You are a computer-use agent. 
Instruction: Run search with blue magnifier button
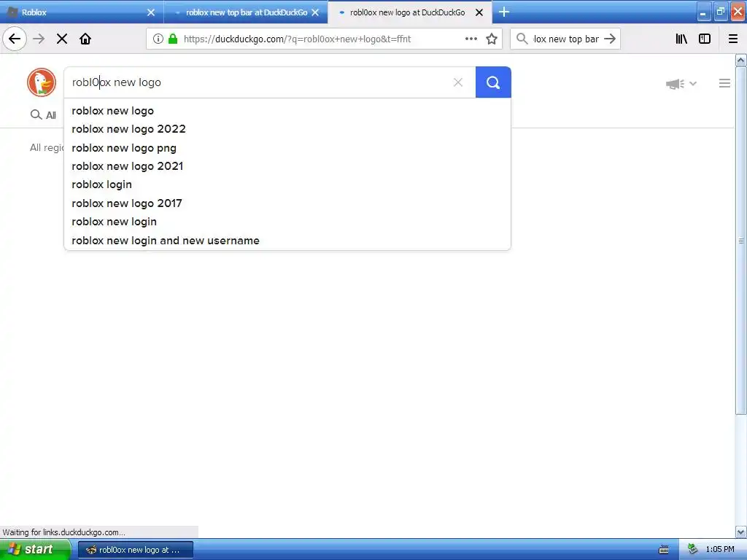coord(493,82)
